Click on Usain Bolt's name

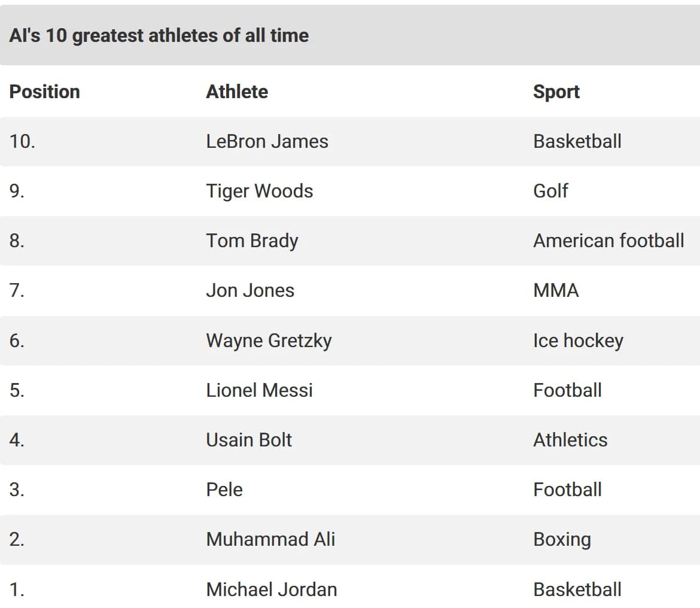point(249,440)
